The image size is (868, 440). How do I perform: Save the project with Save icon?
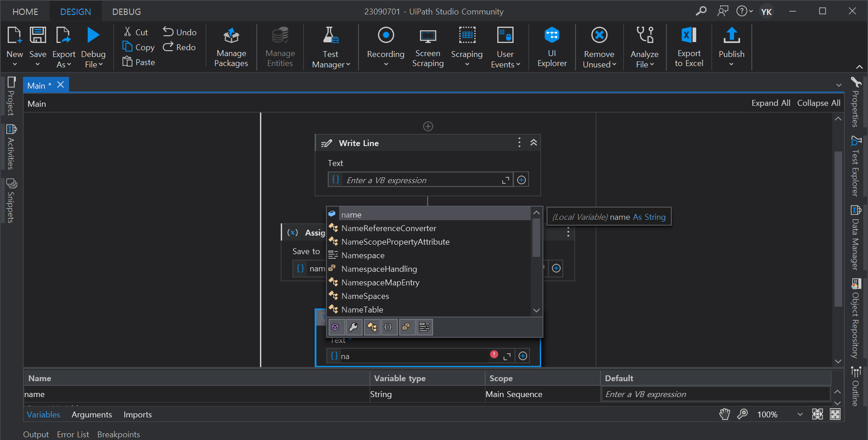[38, 35]
